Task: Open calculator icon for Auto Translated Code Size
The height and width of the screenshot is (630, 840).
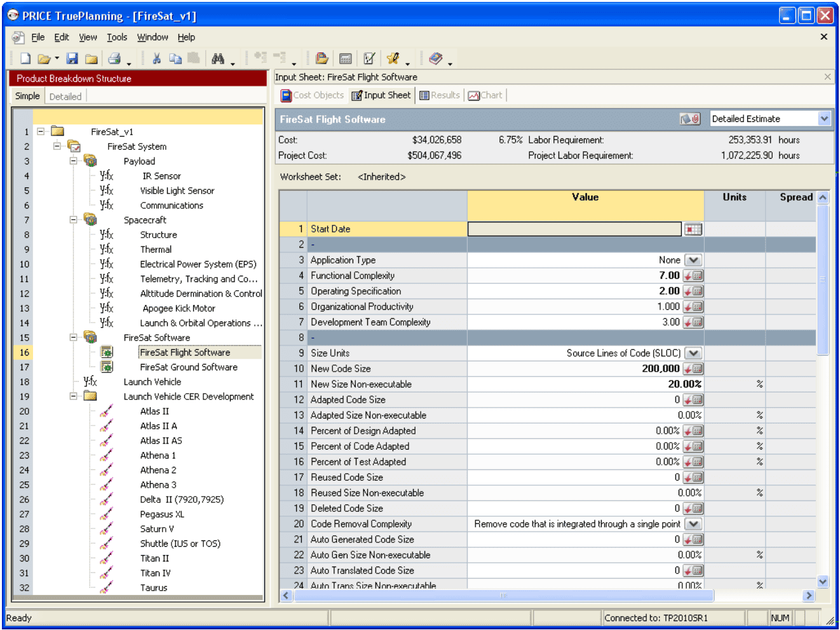Action: tap(693, 570)
